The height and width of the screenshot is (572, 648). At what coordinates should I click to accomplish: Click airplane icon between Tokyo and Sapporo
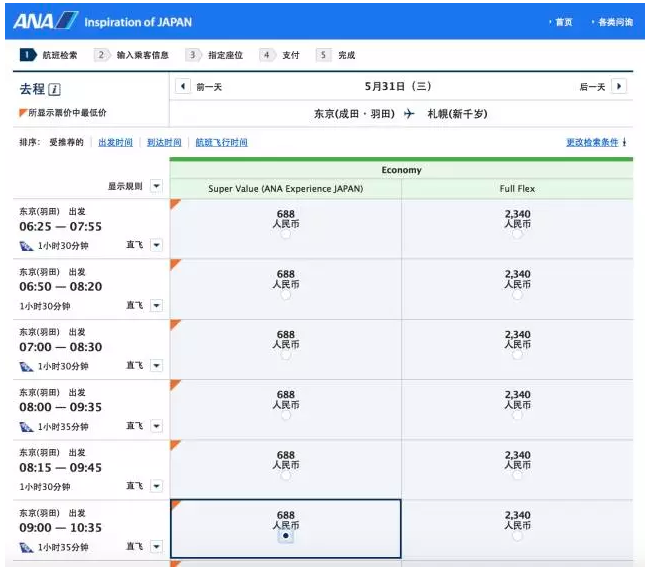(409, 114)
